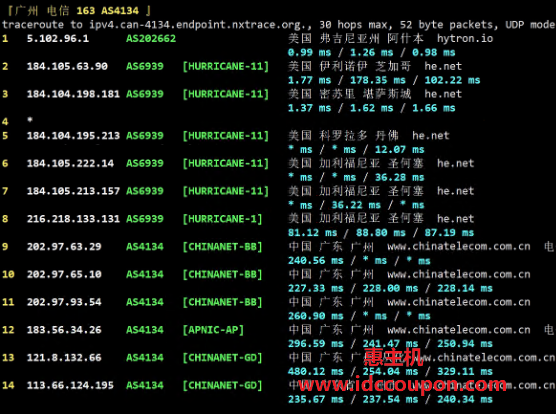Select the HURRICANE-1 tag in hop 8
Image resolution: width=556 pixels, height=414 pixels.
coord(223,219)
